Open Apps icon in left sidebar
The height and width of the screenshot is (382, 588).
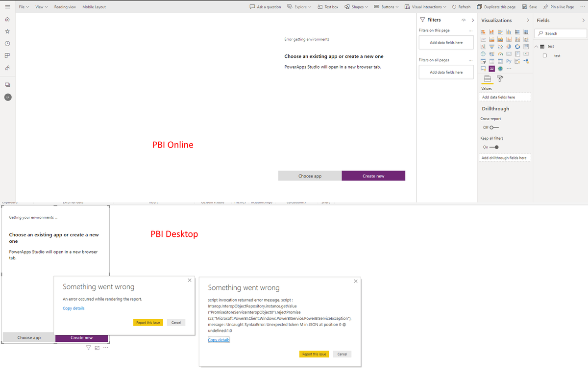(7, 55)
